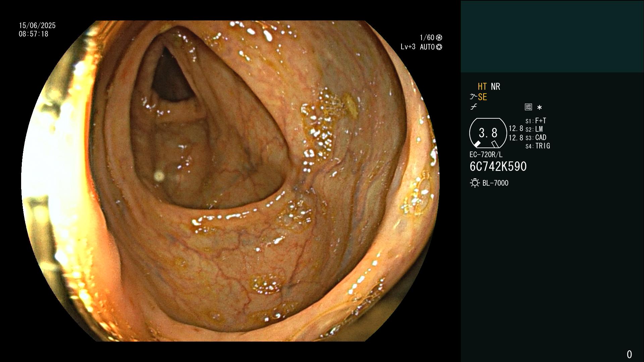Viewport: 644px width, 362px height.
Task: Click the SE emphasis label
Action: click(x=482, y=97)
